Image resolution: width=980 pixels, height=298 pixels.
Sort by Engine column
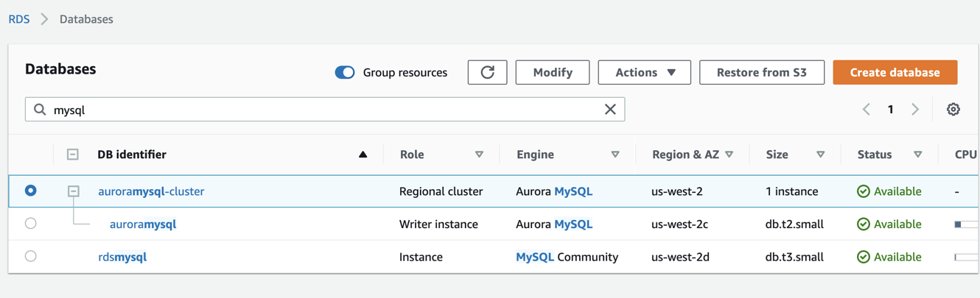[615, 155]
